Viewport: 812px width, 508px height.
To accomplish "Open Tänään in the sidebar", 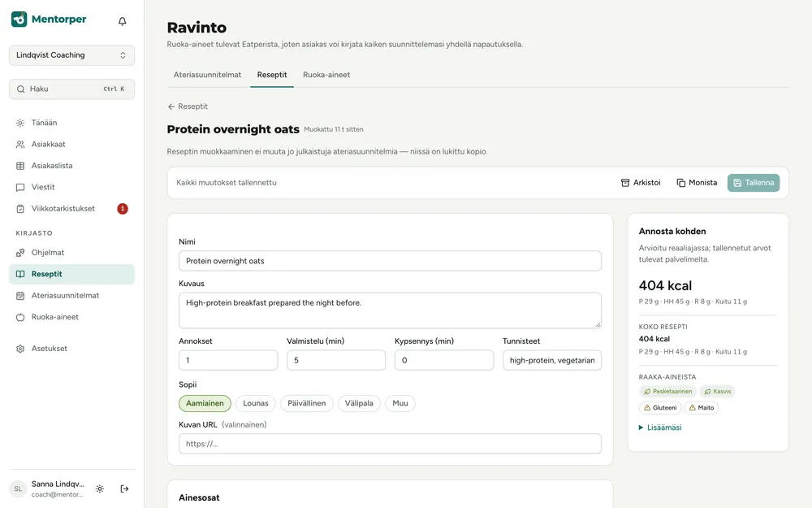I will tap(71, 123).
